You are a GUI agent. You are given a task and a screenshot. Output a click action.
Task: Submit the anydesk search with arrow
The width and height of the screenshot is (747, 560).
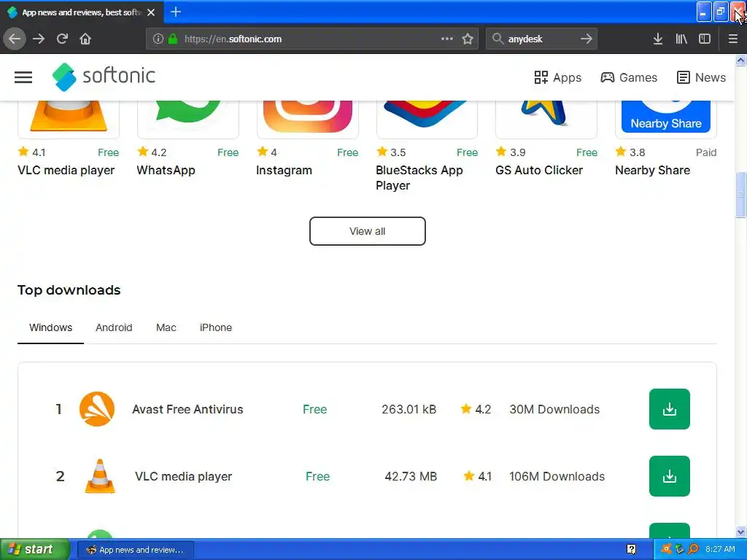pos(587,39)
